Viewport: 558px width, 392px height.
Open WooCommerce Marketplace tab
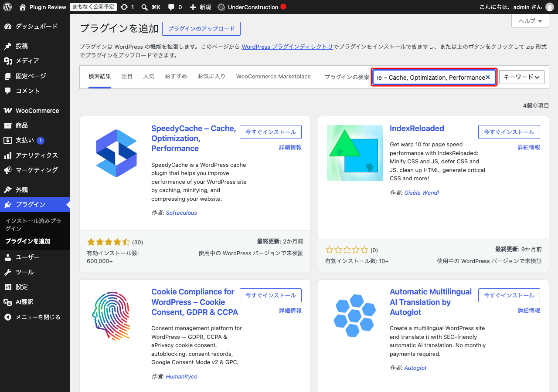click(x=273, y=77)
